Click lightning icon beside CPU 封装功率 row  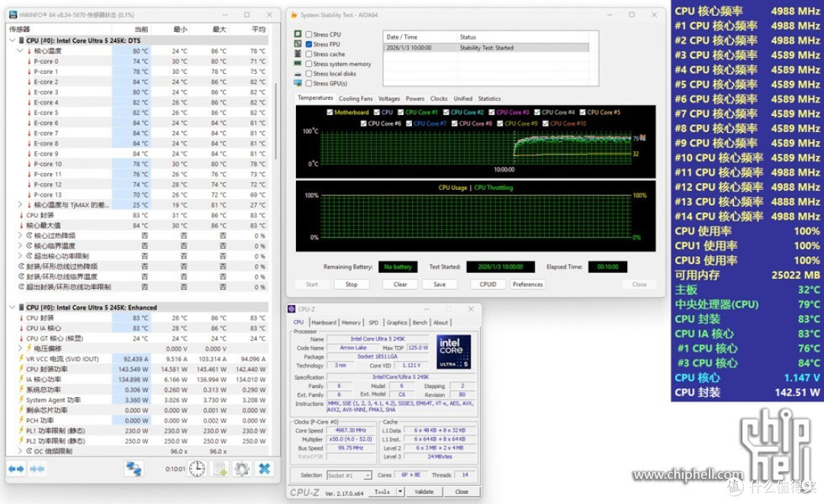[x=21, y=369]
